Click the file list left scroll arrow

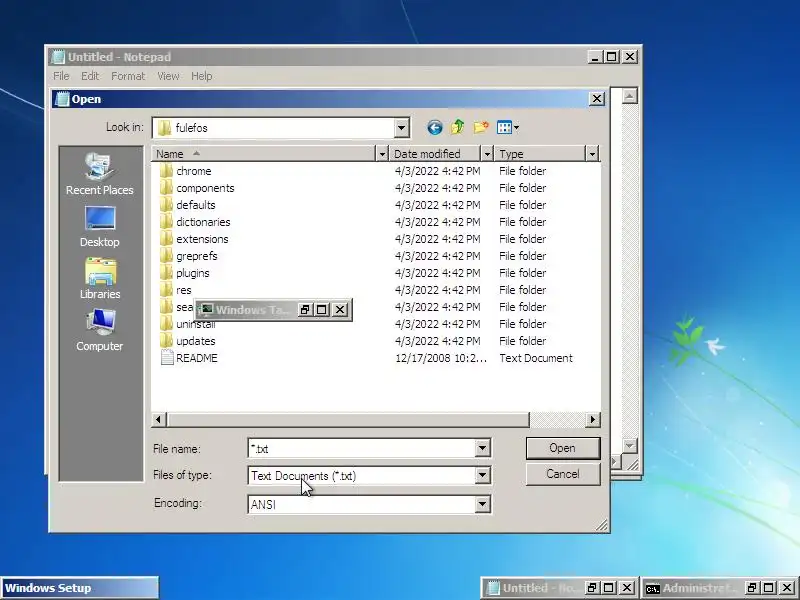coord(159,419)
